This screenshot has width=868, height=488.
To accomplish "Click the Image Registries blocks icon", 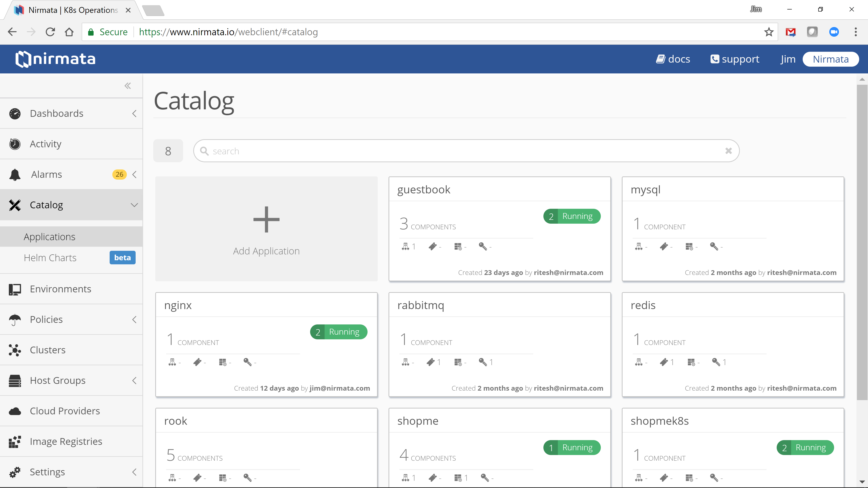I will pos(15,442).
